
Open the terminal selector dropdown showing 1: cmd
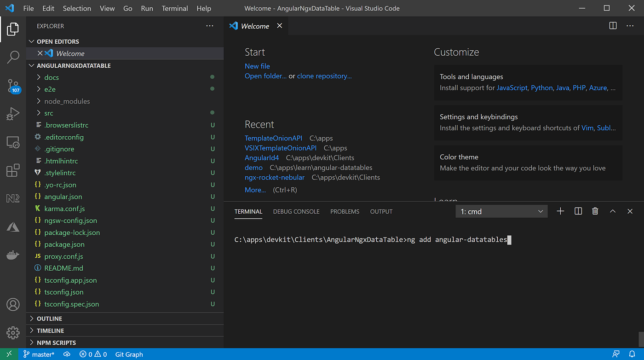[500, 211]
